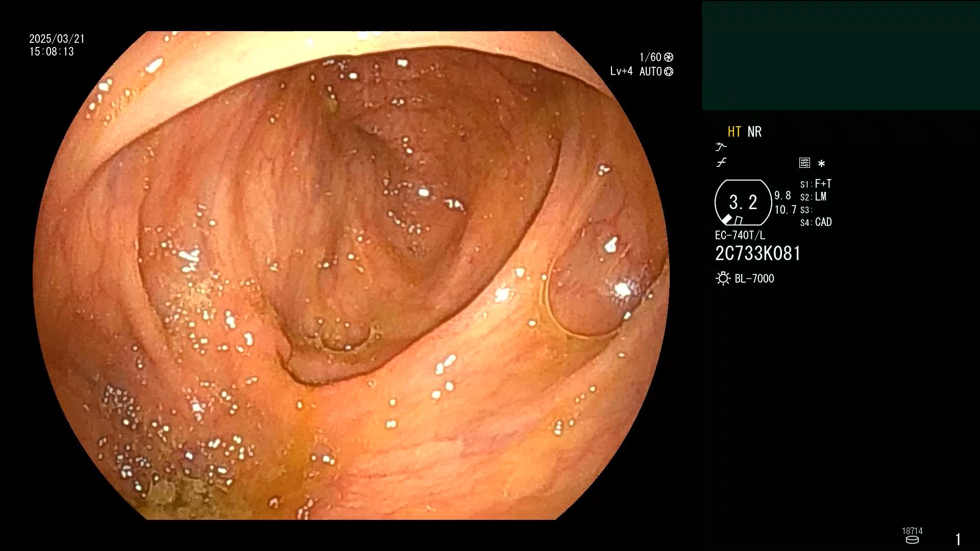Viewport: 980px width, 551px height.
Task: Click the 3.2 scope diameter value
Action: pos(743,202)
